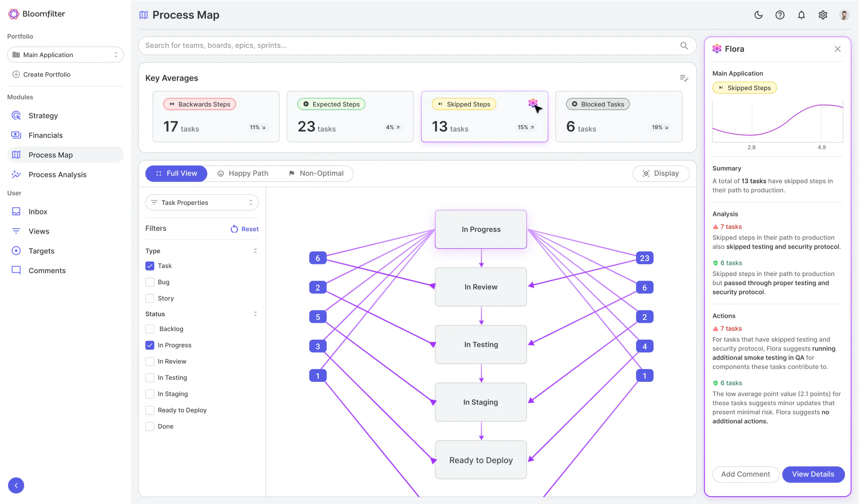Select the In Review node on the map
The height and width of the screenshot is (504, 859).
coord(481,287)
